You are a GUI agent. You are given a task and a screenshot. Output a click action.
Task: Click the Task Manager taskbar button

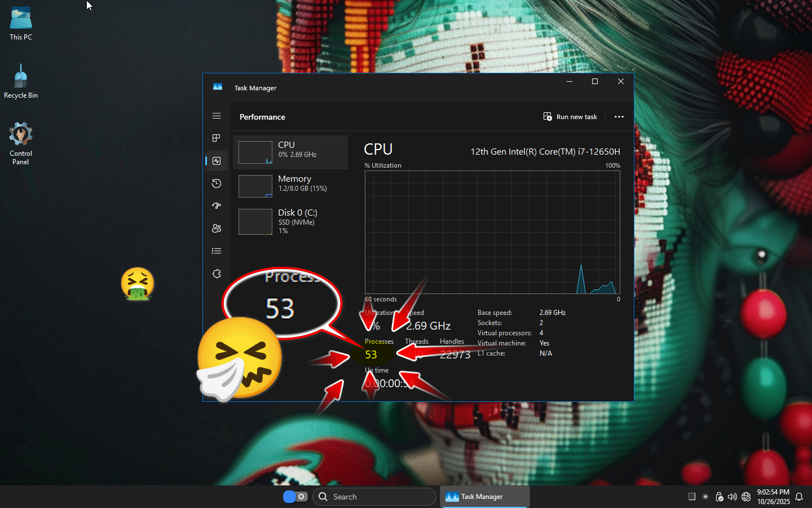coord(484,497)
